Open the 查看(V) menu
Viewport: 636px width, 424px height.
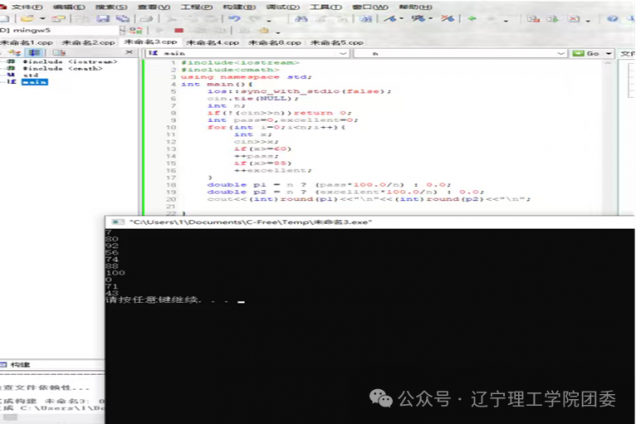tap(154, 7)
